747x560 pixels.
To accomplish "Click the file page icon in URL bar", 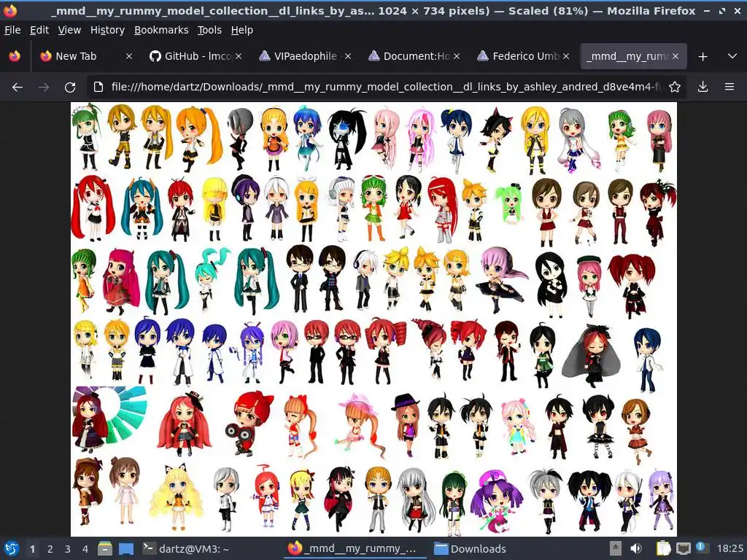I will [98, 87].
